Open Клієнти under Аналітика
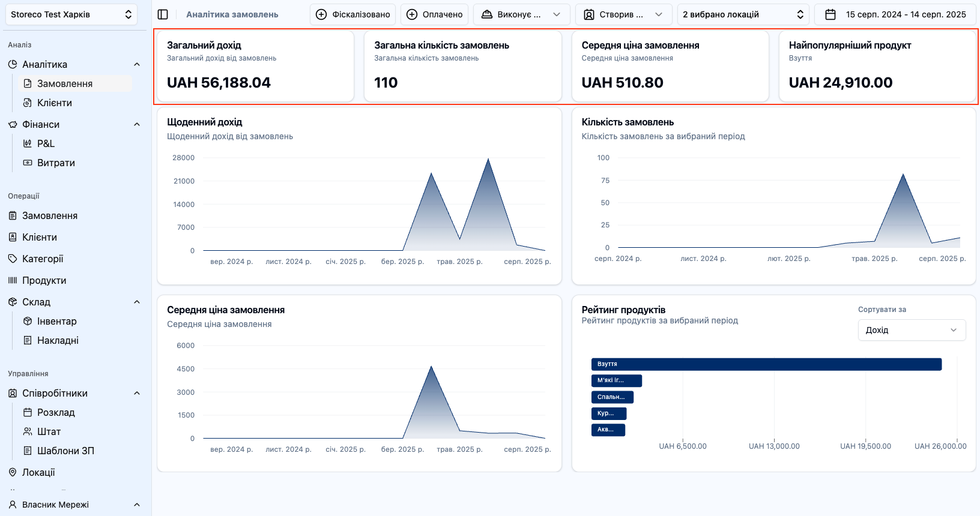 click(55, 103)
